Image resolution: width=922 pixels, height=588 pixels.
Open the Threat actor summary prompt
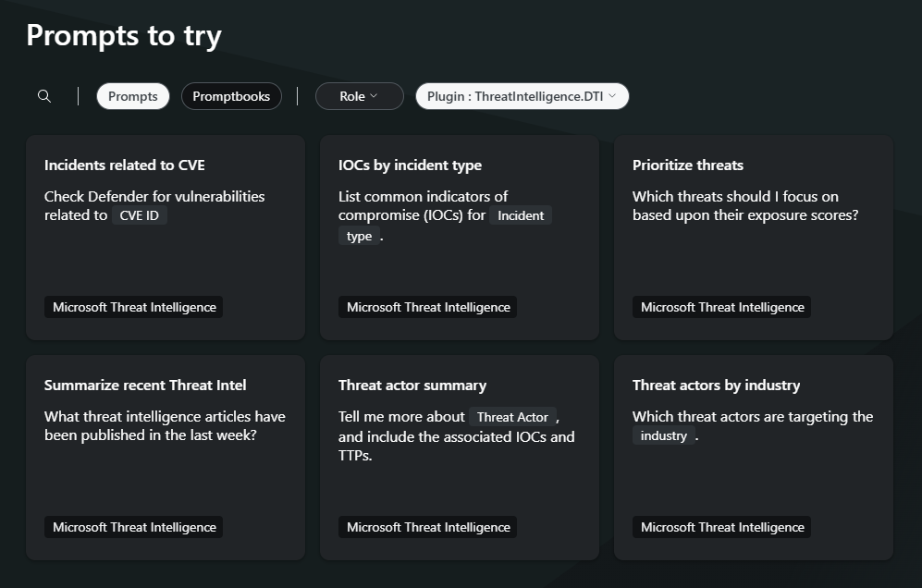[460, 458]
